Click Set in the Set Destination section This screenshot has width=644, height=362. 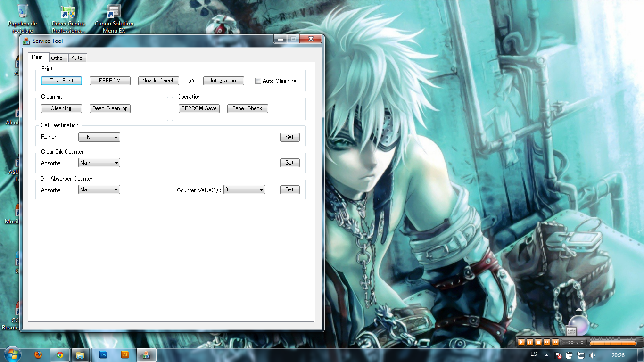289,137
